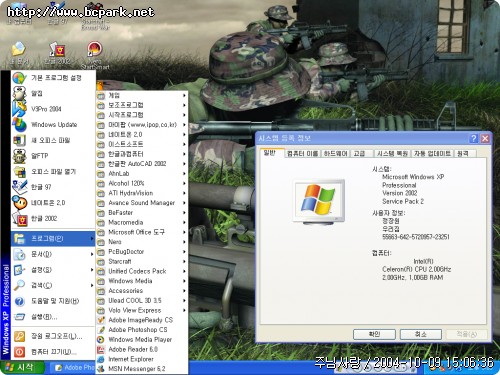Open the ATI HydraVision folder

pyautogui.click(x=142, y=193)
